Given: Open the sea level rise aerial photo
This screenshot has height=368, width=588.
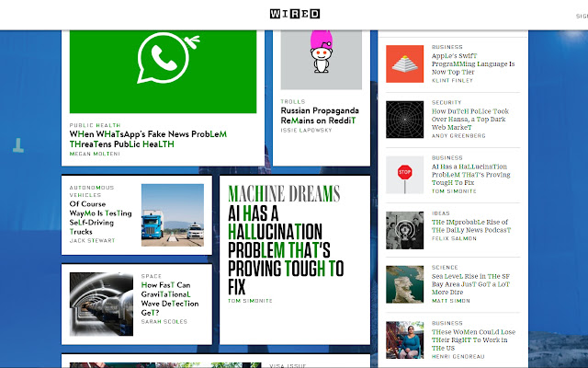Looking at the screenshot, I should point(404,284).
